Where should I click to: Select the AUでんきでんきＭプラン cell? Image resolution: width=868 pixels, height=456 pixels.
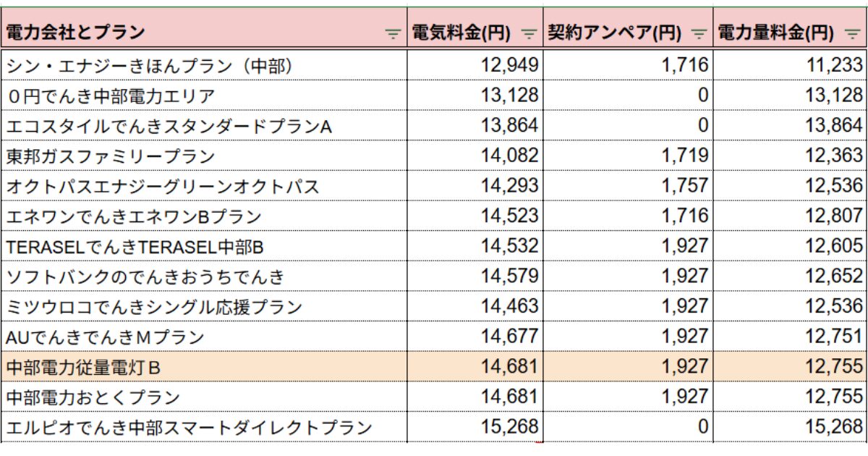[x=203, y=337]
